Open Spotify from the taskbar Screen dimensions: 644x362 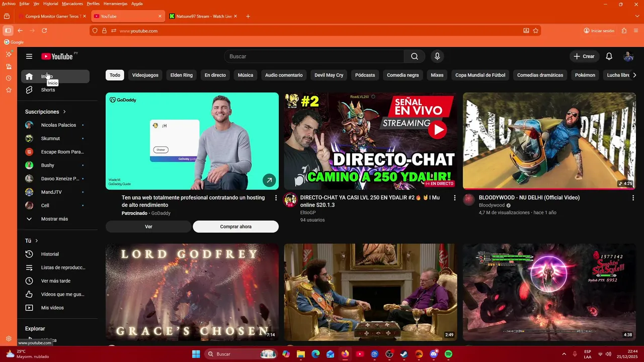(x=448, y=354)
